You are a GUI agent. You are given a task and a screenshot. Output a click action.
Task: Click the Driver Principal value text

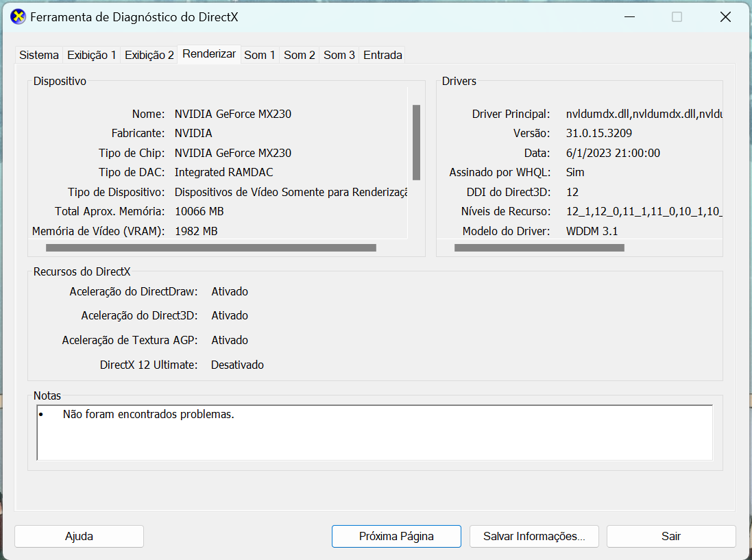pyautogui.click(x=644, y=114)
